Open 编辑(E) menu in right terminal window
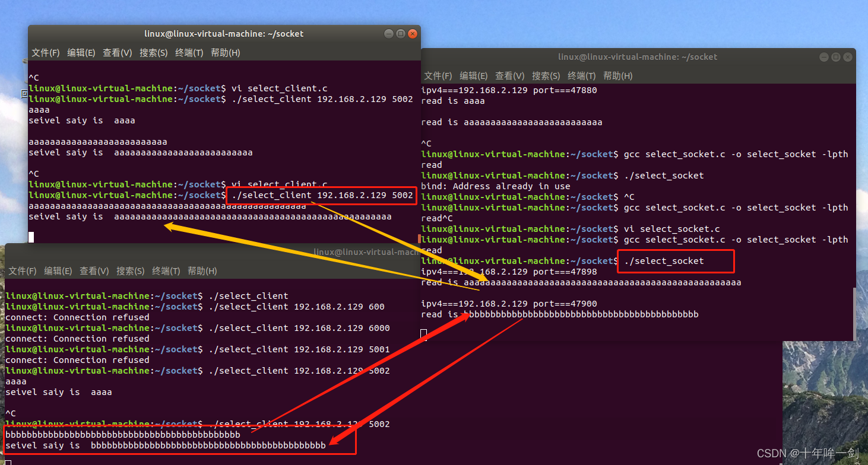The image size is (868, 465). tap(474, 76)
